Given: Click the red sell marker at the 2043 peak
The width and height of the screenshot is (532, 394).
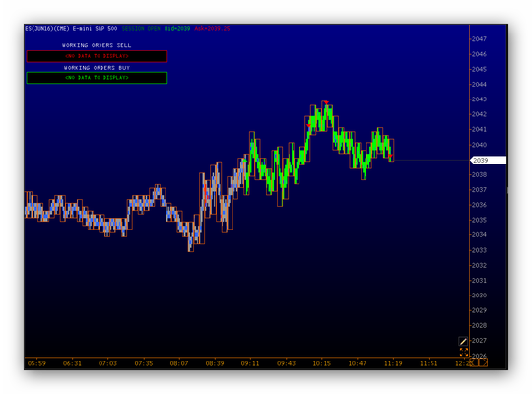Looking at the screenshot, I should click(x=326, y=102).
